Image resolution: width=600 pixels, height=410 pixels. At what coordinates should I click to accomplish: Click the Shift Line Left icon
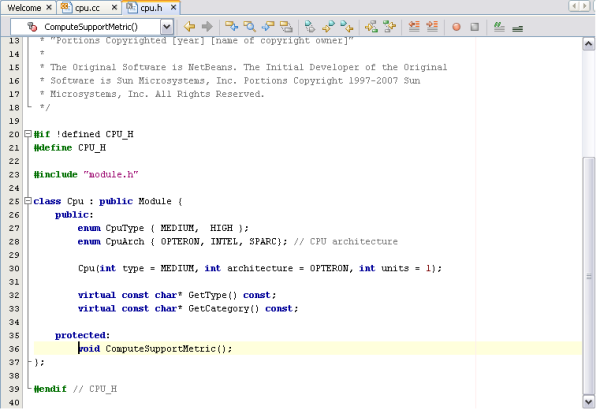pyautogui.click(x=414, y=26)
